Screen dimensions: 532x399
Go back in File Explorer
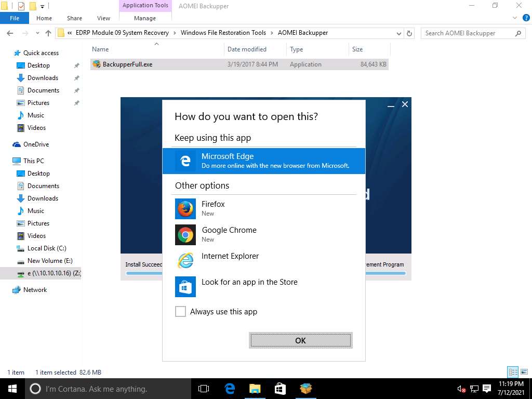point(10,33)
